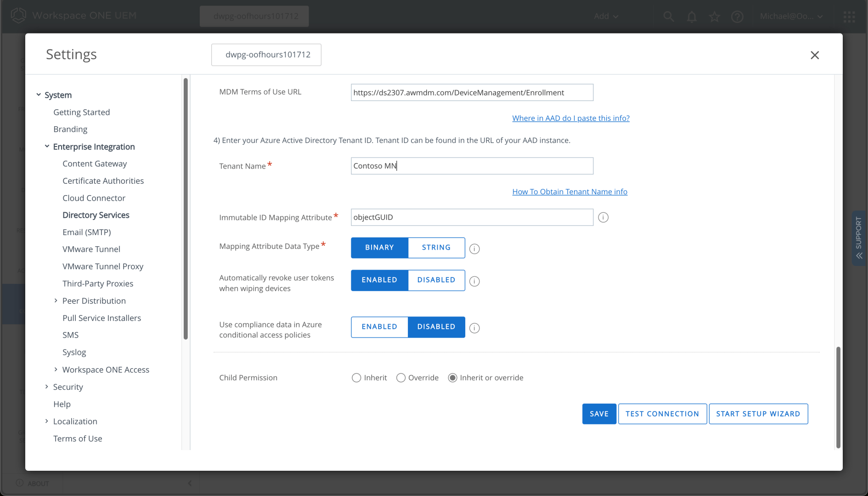Open Certificate Authorities settings page

tap(103, 181)
